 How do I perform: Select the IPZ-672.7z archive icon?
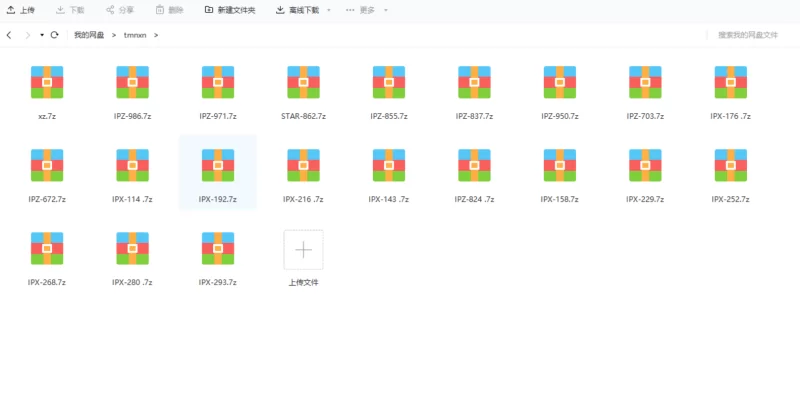(47, 165)
